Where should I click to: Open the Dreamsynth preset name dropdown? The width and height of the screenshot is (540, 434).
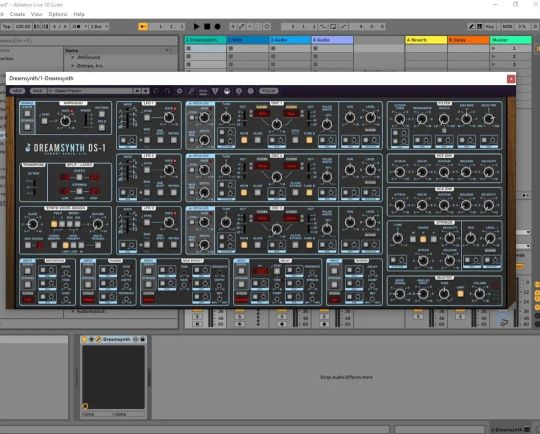pos(90,91)
